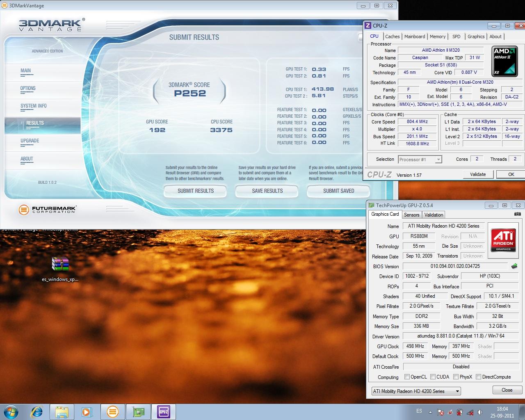Launch Internet Explorer from the taskbar
Screen dimensions: 525x420
coord(37,412)
